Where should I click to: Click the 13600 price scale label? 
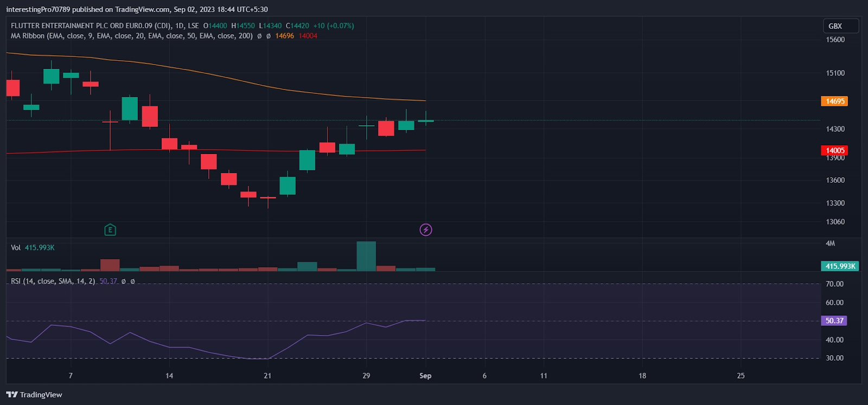(x=835, y=181)
